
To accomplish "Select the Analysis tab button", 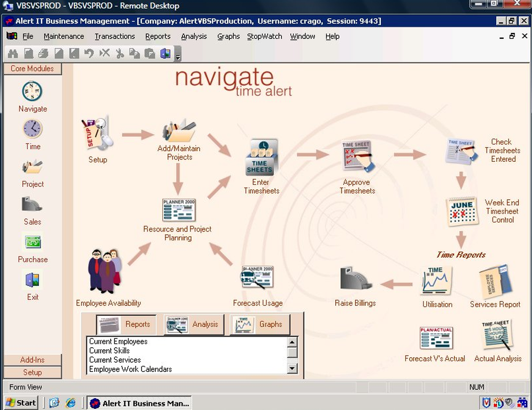I will [x=194, y=324].
